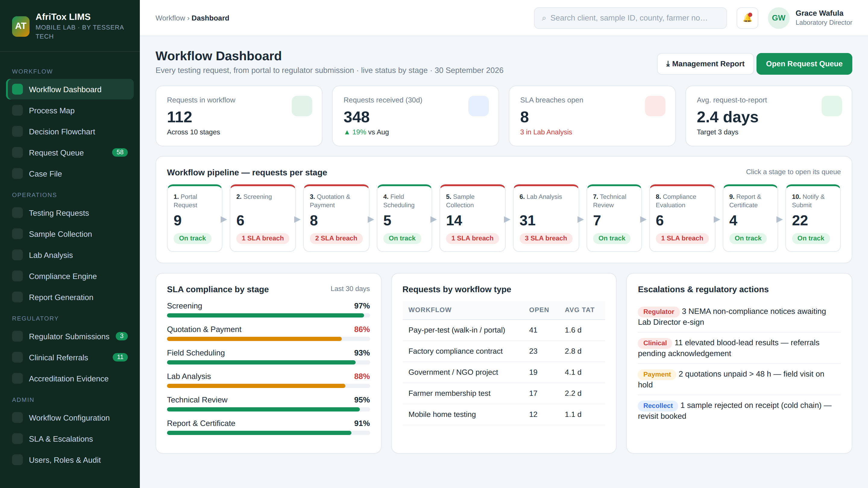Screen dimensions: 868x488
Task: Click the Testing Requests sidebar icon
Action: [x=17, y=213]
